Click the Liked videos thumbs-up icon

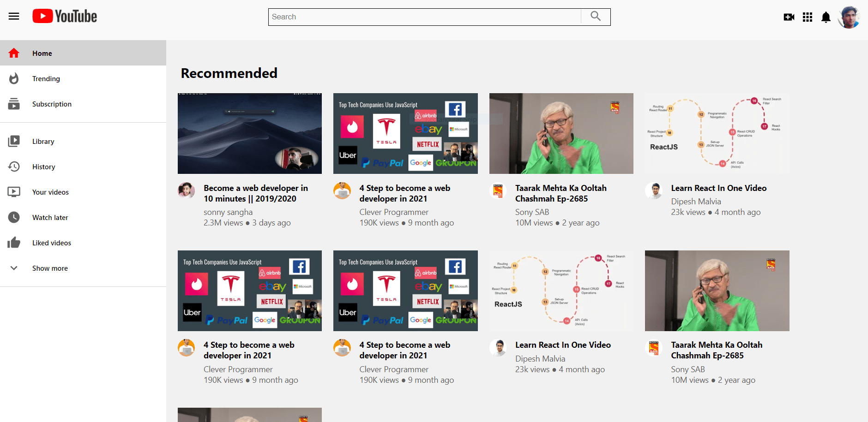click(x=14, y=243)
